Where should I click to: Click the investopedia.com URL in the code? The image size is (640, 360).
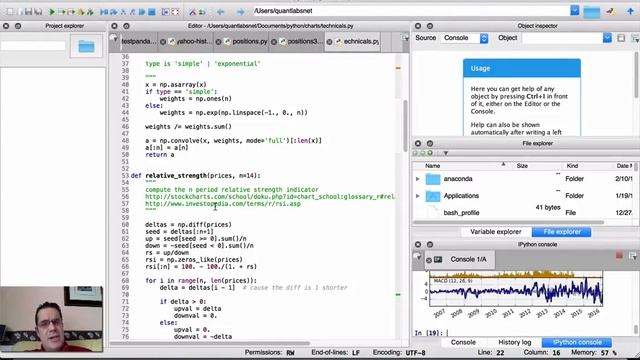click(x=223, y=204)
